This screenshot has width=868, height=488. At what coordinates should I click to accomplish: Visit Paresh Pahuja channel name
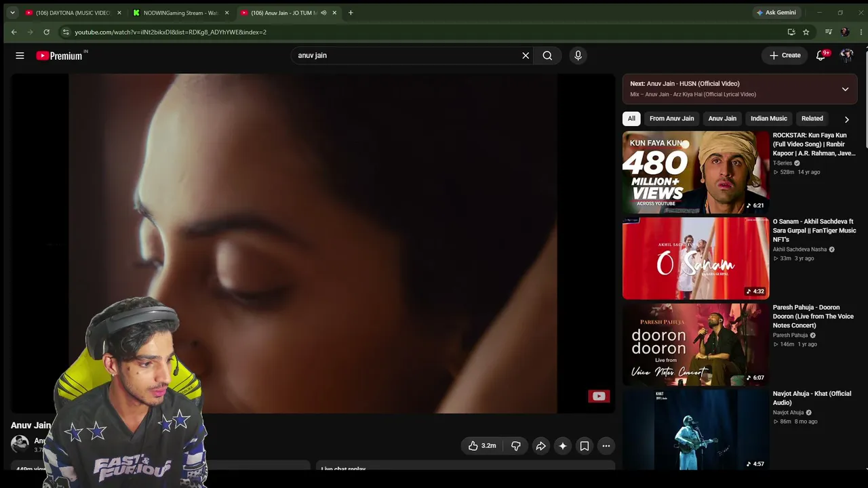tap(790, 335)
